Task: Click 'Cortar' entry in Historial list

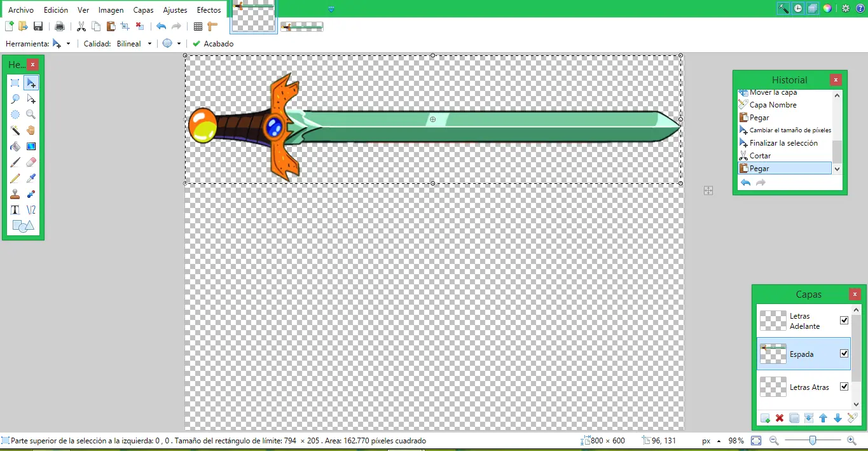Action: 785,156
